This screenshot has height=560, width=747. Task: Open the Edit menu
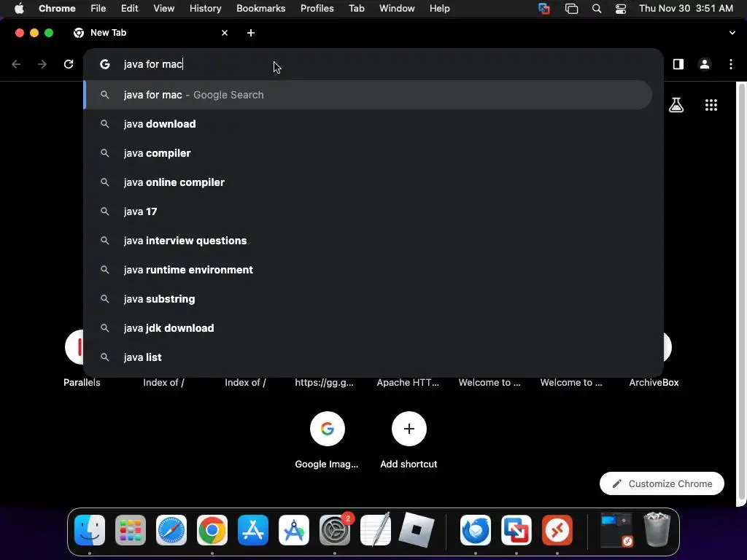click(x=129, y=9)
